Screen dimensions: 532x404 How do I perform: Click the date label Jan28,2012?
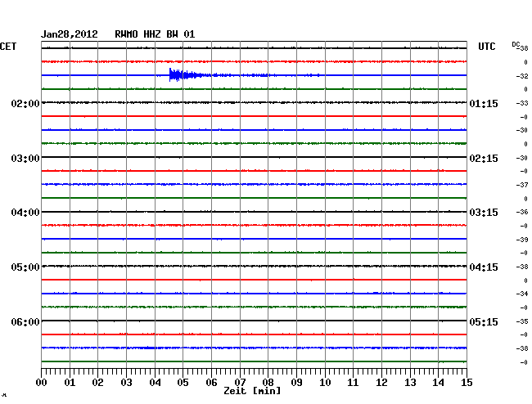tap(70, 34)
